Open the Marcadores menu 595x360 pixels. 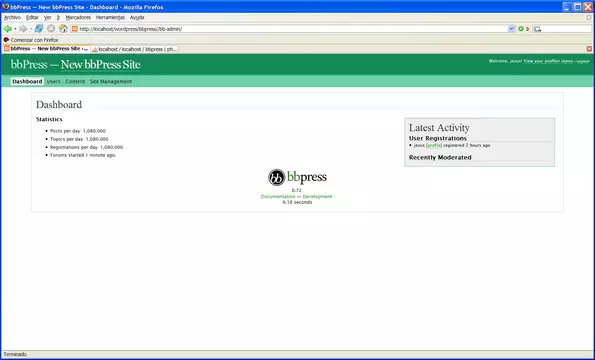point(78,17)
